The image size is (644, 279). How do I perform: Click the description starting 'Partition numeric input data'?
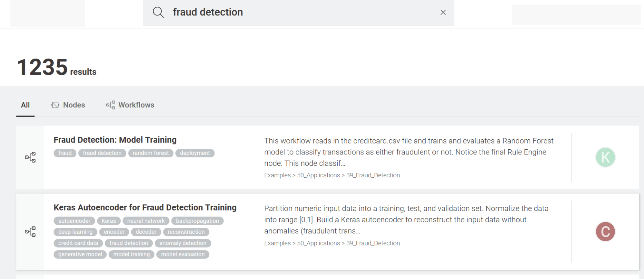click(x=406, y=220)
